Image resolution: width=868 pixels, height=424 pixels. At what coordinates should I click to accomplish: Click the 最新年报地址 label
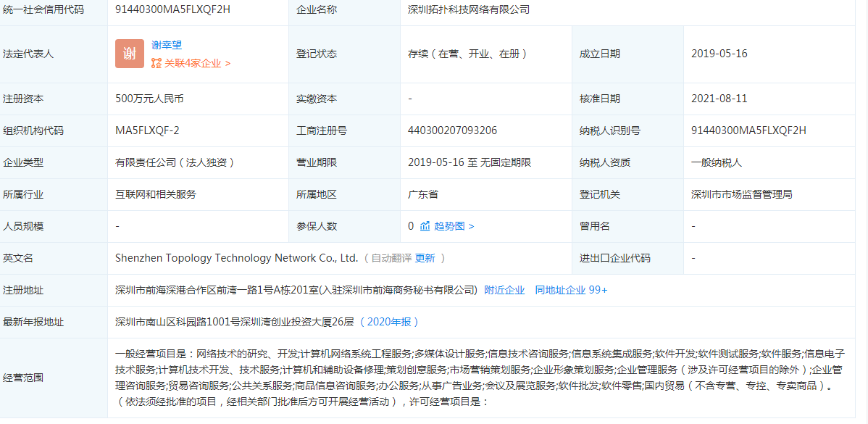tap(33, 322)
